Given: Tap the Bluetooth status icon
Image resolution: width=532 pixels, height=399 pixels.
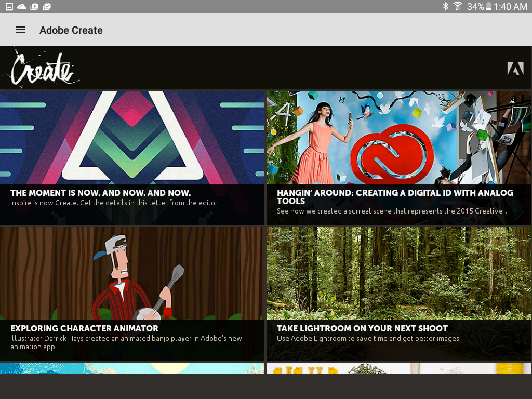Looking at the screenshot, I should [445, 6].
